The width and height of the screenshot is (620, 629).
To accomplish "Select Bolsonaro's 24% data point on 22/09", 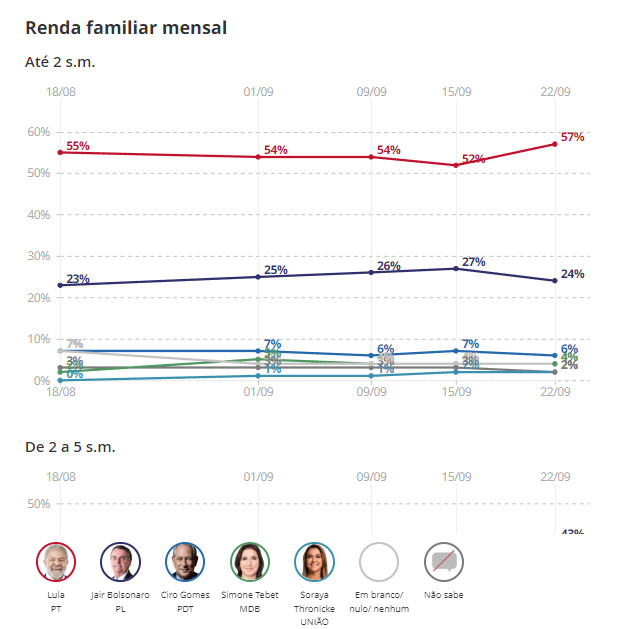I will pyautogui.click(x=555, y=281).
